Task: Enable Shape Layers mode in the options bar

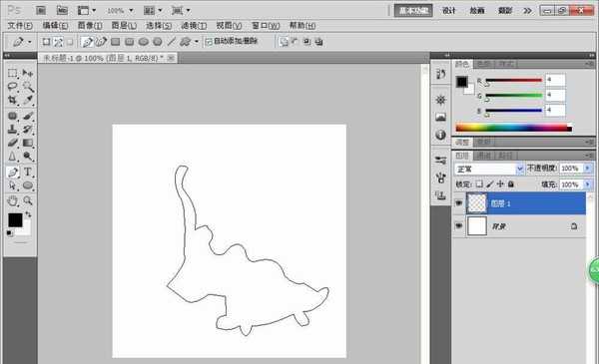Action: (x=46, y=42)
